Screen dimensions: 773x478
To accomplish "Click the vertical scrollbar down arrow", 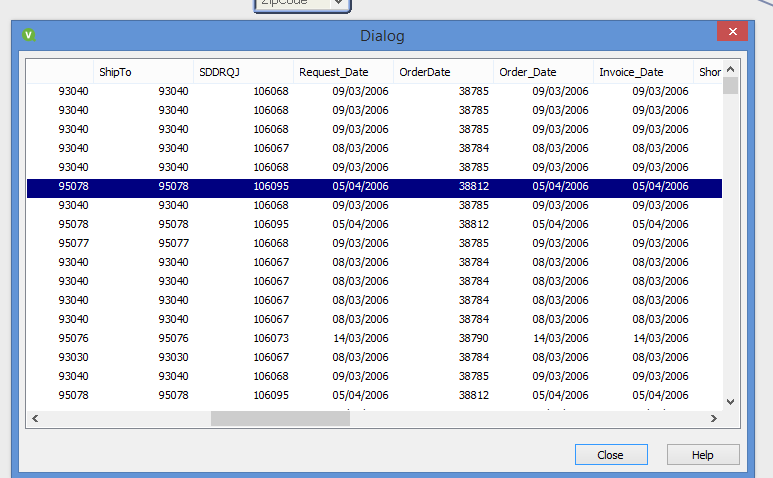I will [731, 402].
